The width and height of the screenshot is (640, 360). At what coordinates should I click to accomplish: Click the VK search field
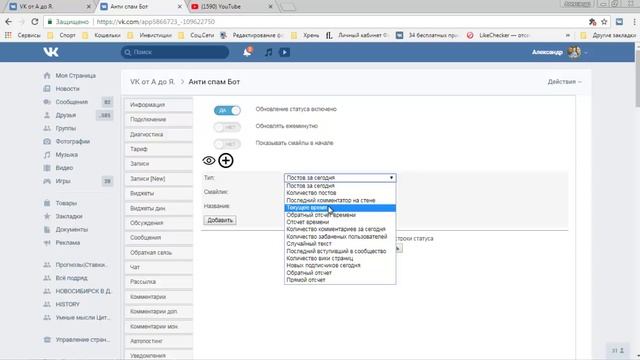point(175,52)
